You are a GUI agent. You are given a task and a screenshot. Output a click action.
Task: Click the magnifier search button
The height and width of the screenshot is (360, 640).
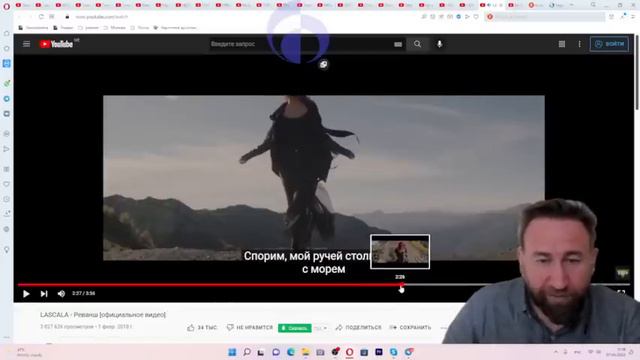(417, 44)
